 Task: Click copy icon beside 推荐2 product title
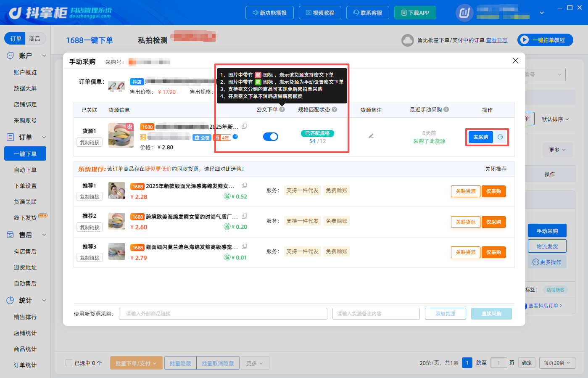[244, 216]
